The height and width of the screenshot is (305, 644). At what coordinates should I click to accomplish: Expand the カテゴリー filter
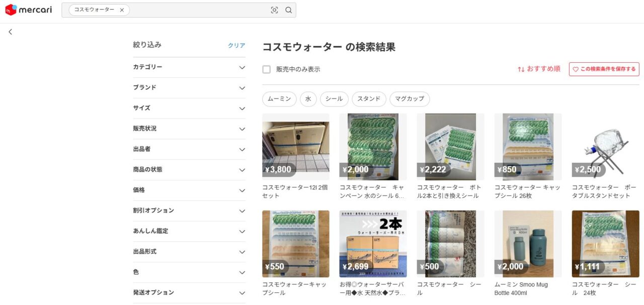tap(189, 67)
